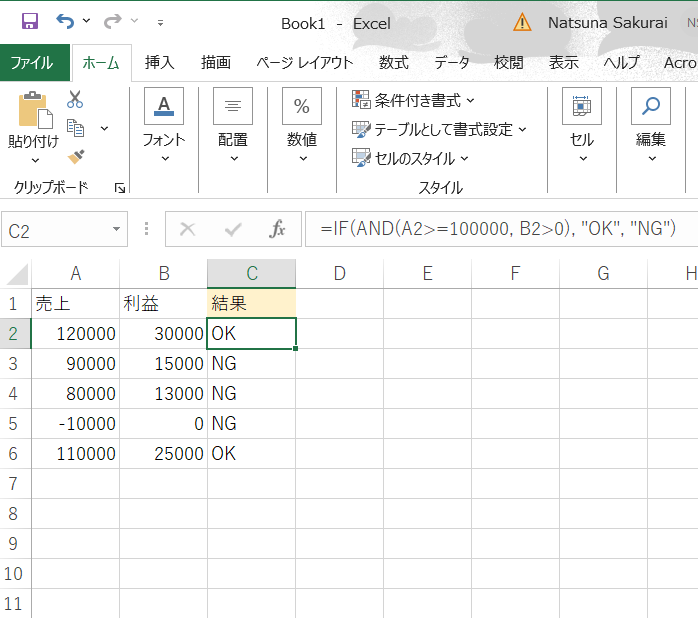Open the 数値 percent format group

(301, 123)
